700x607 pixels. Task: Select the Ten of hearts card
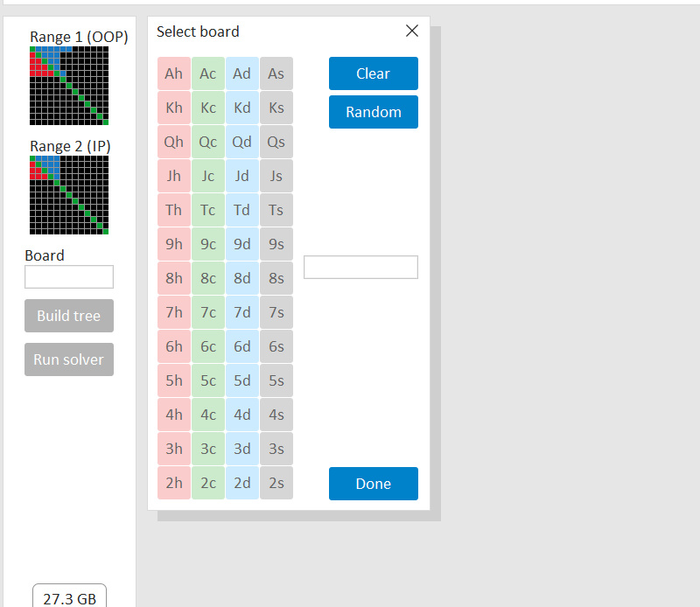173,210
